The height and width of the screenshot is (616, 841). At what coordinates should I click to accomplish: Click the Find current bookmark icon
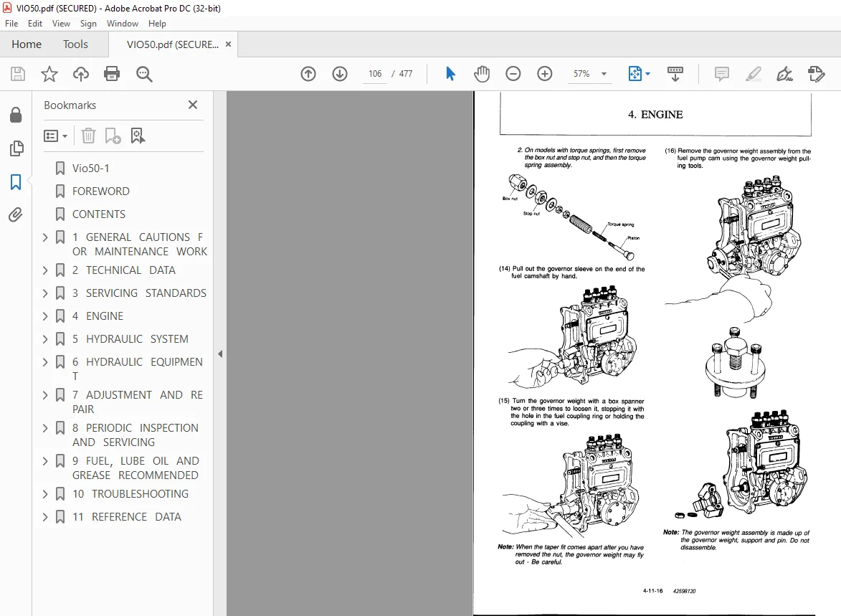point(138,136)
